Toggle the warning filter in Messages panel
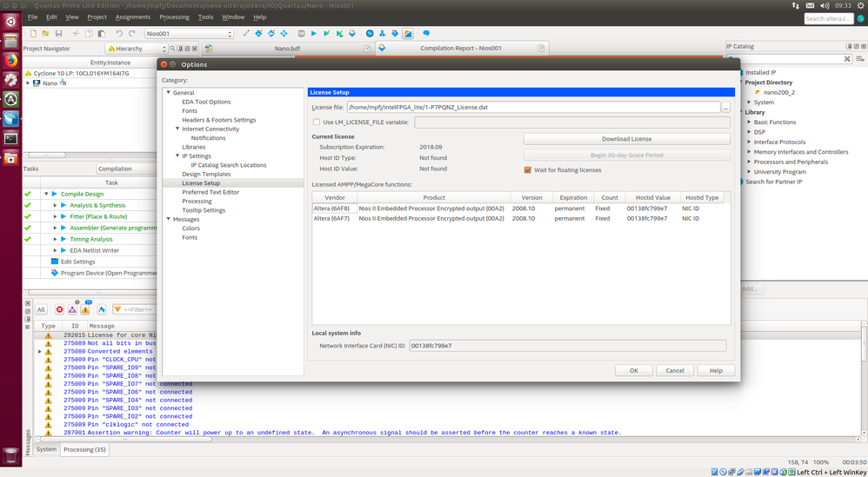The width and height of the screenshot is (868, 477). [85, 309]
